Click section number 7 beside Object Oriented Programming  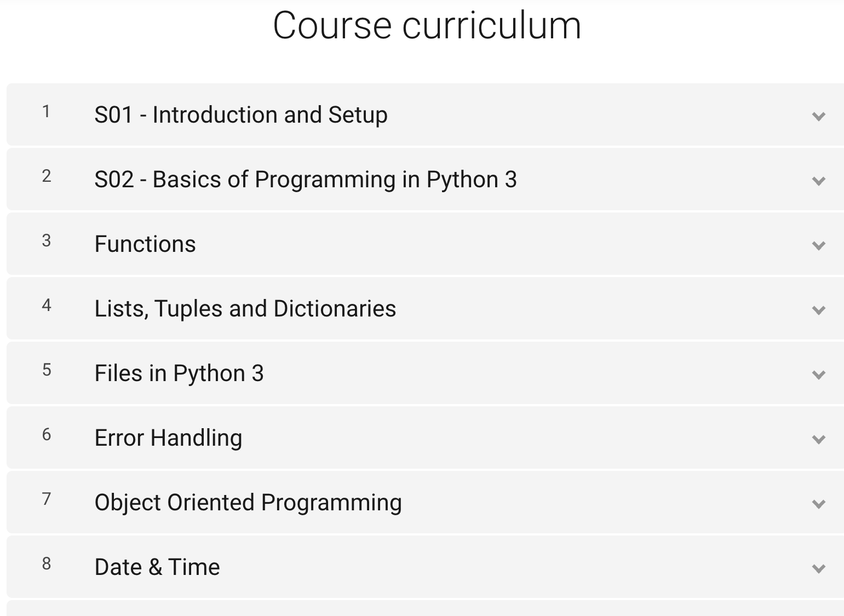coord(47,499)
